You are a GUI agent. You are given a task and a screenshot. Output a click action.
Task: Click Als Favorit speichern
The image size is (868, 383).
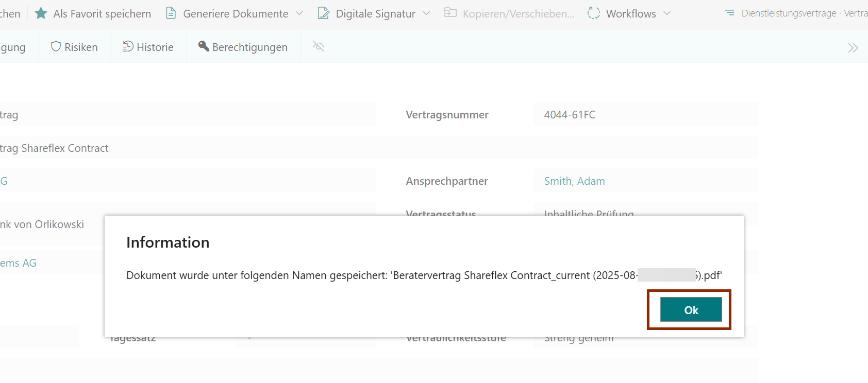pos(102,14)
